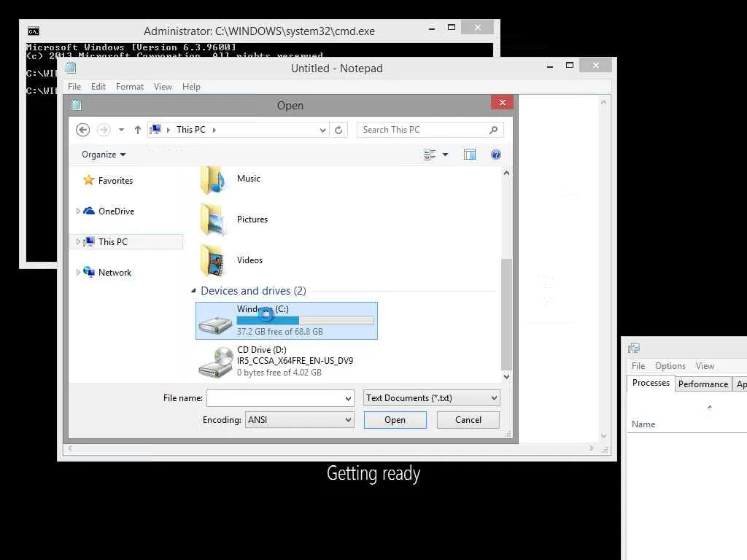Select Favorites in navigation pane
This screenshot has width=747, height=560.
tap(115, 181)
